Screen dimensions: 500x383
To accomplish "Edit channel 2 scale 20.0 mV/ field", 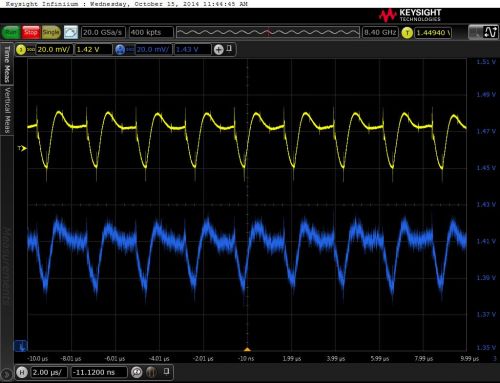I will click(153, 50).
